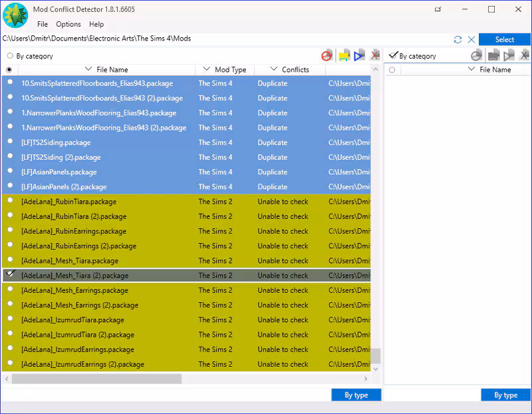Click the 1.NarrowerPlanksWoodFlooring_Elias943 (2).package file name

pyautogui.click(x=104, y=128)
